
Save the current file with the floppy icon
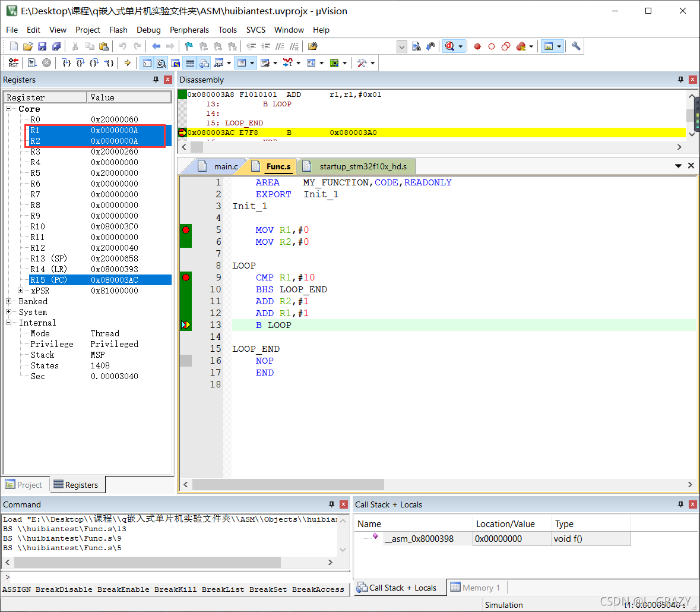point(42,46)
